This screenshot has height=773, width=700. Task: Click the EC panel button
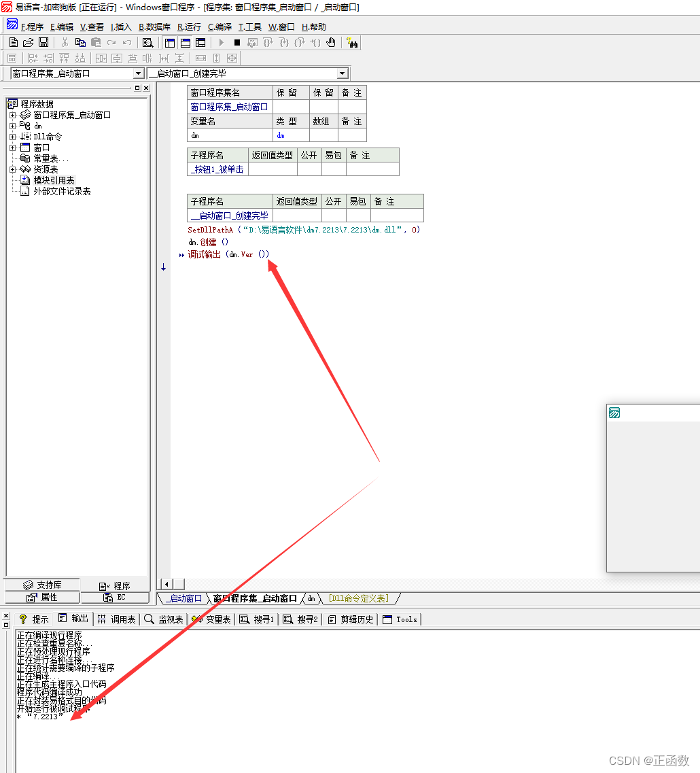pyautogui.click(x=114, y=597)
